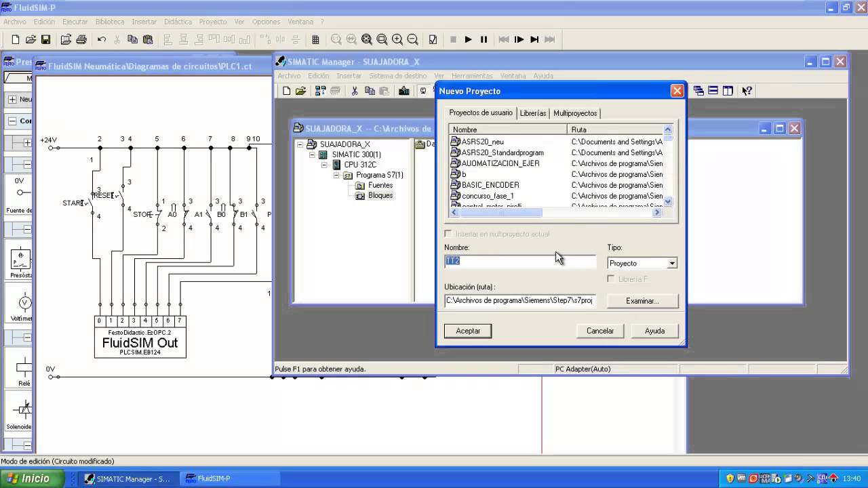Click Open file icon in FluidSIM toolbar
The image size is (868, 488).
[x=31, y=40]
